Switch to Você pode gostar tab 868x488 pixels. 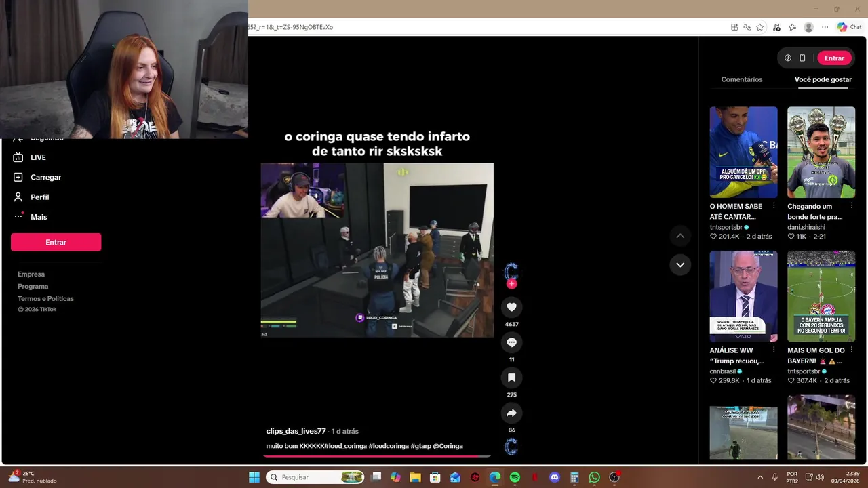pyautogui.click(x=823, y=79)
